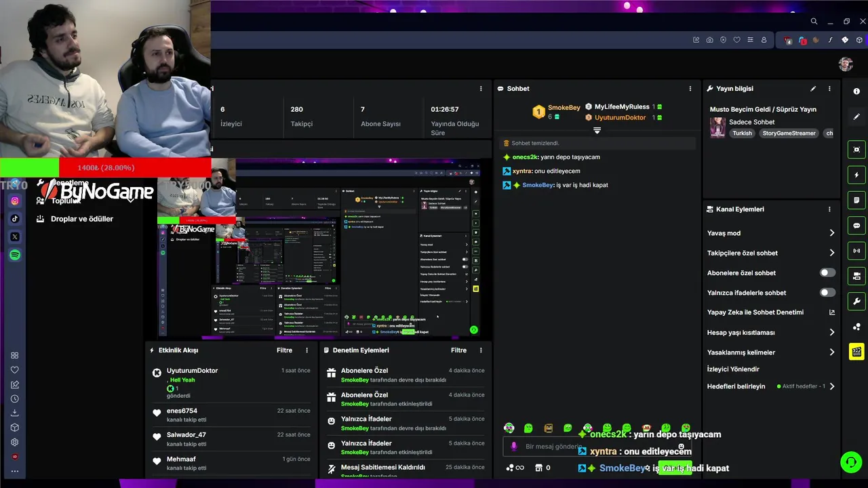Open X (Twitter) sidebar shortcut
The height and width of the screenshot is (488, 868).
pyautogui.click(x=15, y=237)
